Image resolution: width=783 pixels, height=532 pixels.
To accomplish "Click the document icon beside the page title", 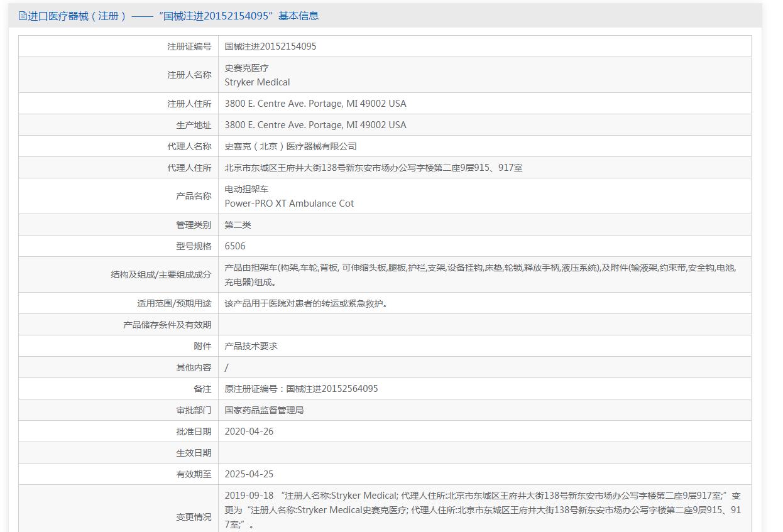I will (23, 16).
